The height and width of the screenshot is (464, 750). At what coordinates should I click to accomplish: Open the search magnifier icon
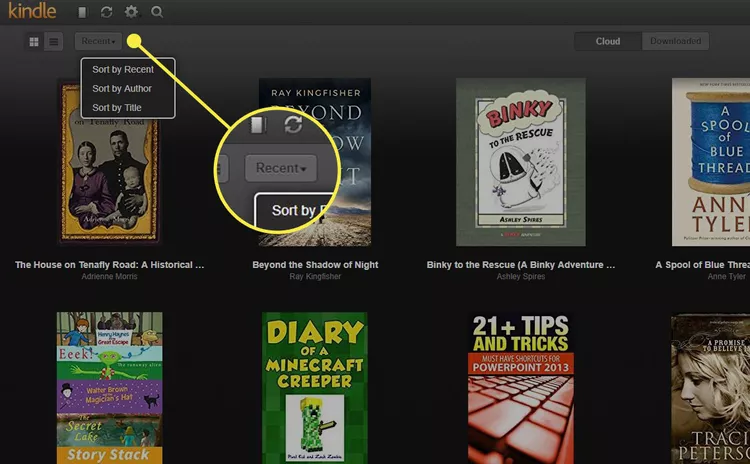pyautogui.click(x=157, y=12)
